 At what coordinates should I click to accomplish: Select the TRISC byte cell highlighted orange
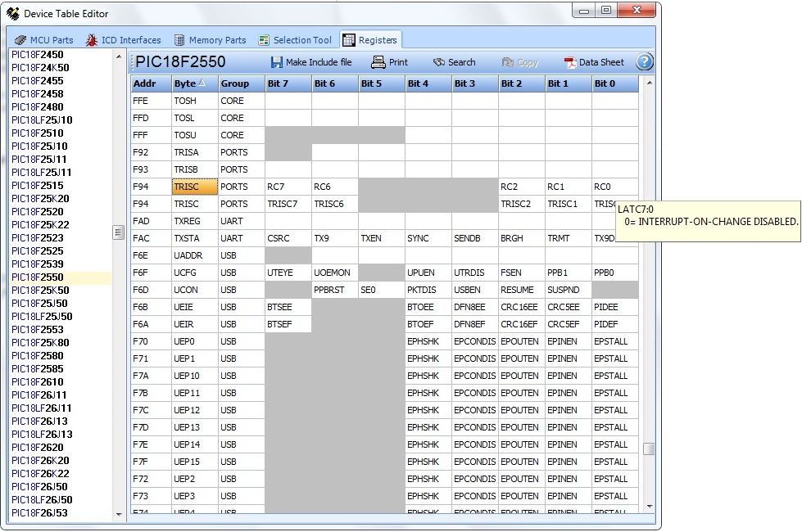(x=194, y=187)
